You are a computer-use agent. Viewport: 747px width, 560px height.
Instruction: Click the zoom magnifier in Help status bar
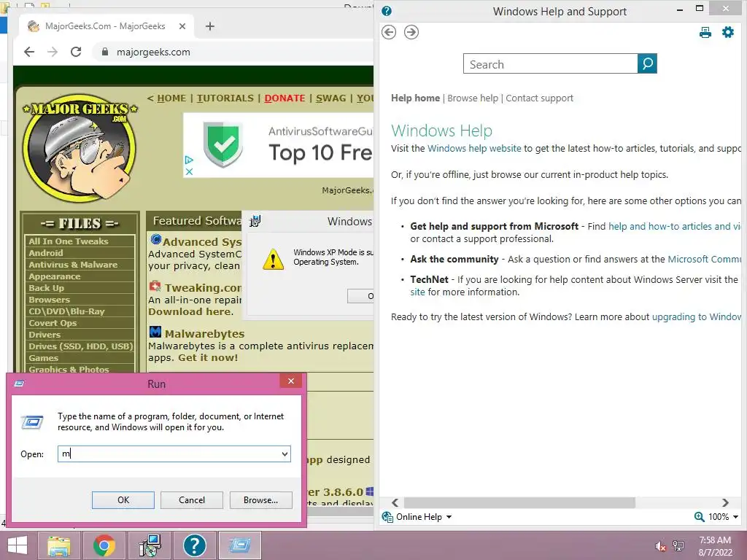pos(699,517)
